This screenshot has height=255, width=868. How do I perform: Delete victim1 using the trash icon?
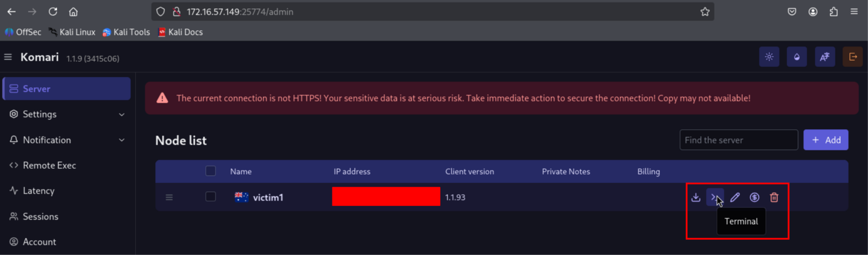[x=774, y=197]
